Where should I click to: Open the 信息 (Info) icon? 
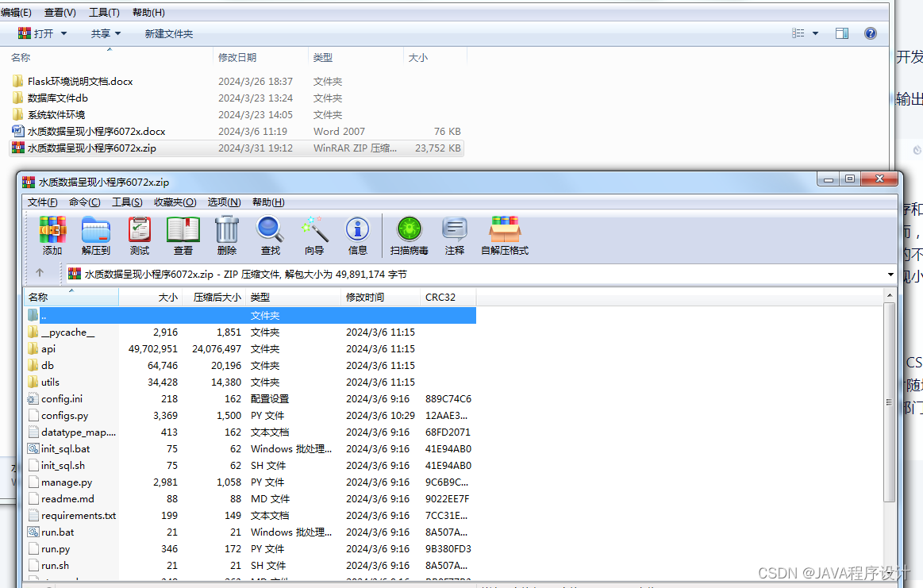[x=357, y=236]
